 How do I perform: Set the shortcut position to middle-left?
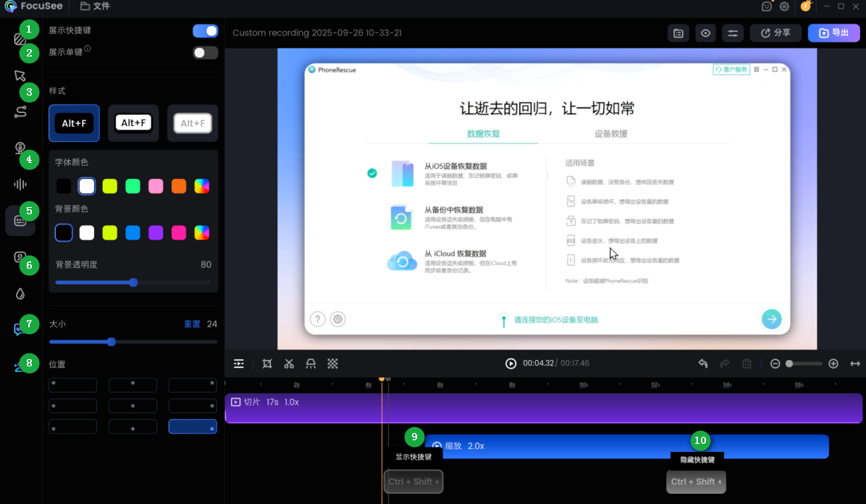pyautogui.click(x=73, y=406)
